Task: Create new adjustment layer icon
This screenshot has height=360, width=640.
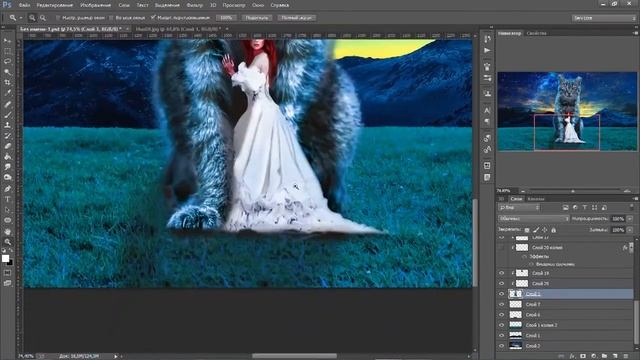Action: click(593, 356)
